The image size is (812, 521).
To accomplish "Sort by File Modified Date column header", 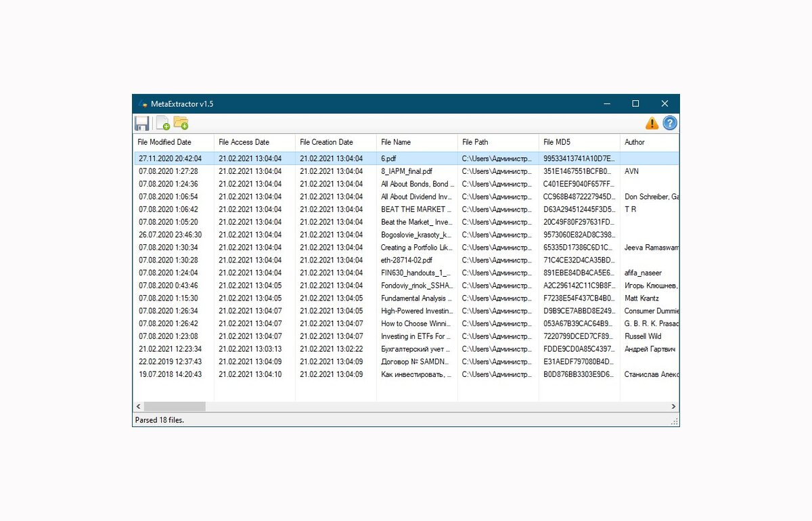I will [x=173, y=142].
